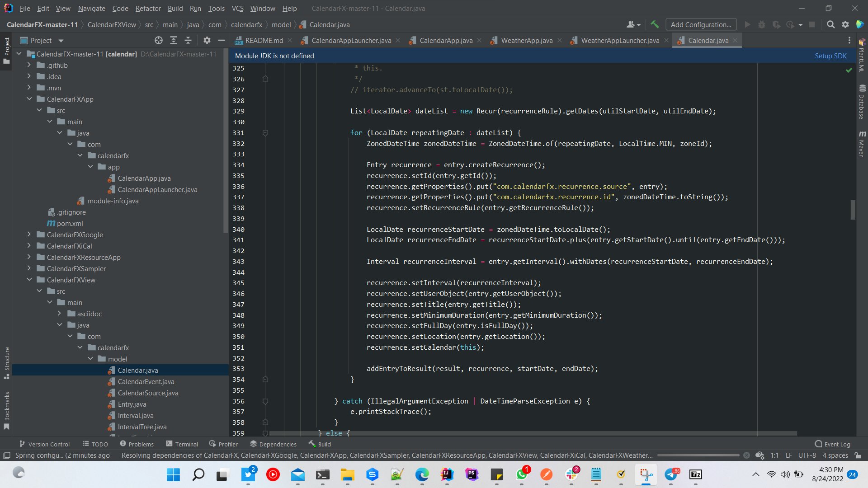
Task: Click the Windows Start button
Action: click(x=173, y=474)
